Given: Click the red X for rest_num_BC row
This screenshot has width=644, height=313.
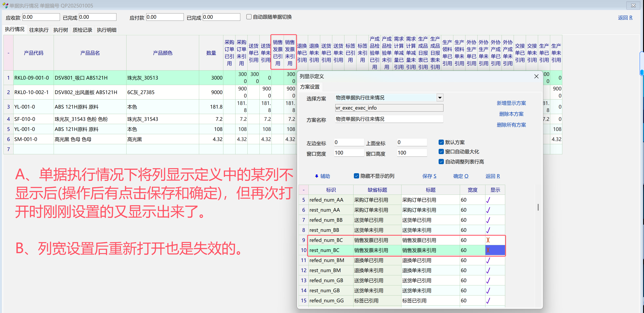Looking at the screenshot, I should (488, 250).
